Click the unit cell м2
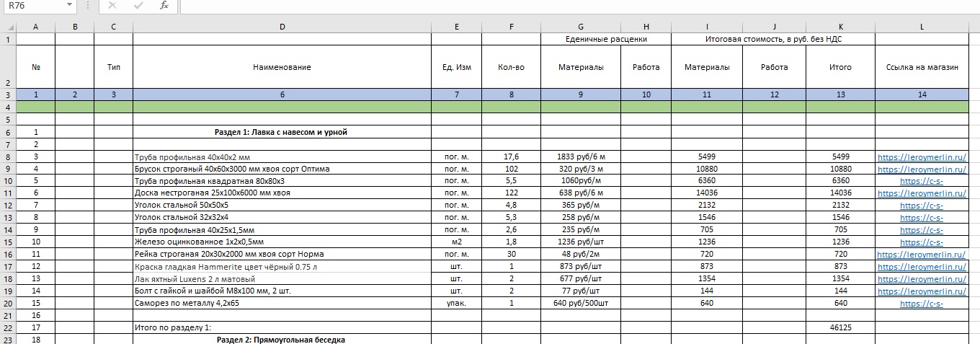 [x=456, y=242]
